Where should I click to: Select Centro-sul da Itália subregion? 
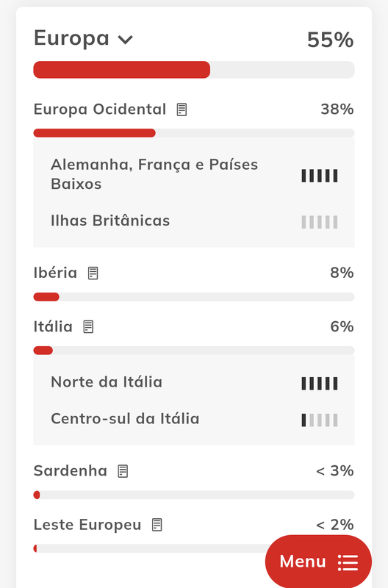click(125, 419)
